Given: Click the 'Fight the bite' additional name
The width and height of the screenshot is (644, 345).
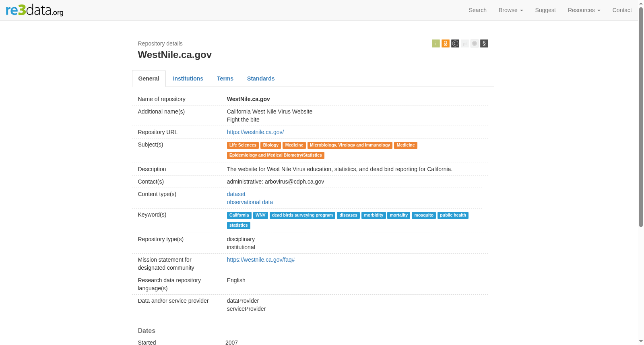Looking at the screenshot, I should point(243,120).
